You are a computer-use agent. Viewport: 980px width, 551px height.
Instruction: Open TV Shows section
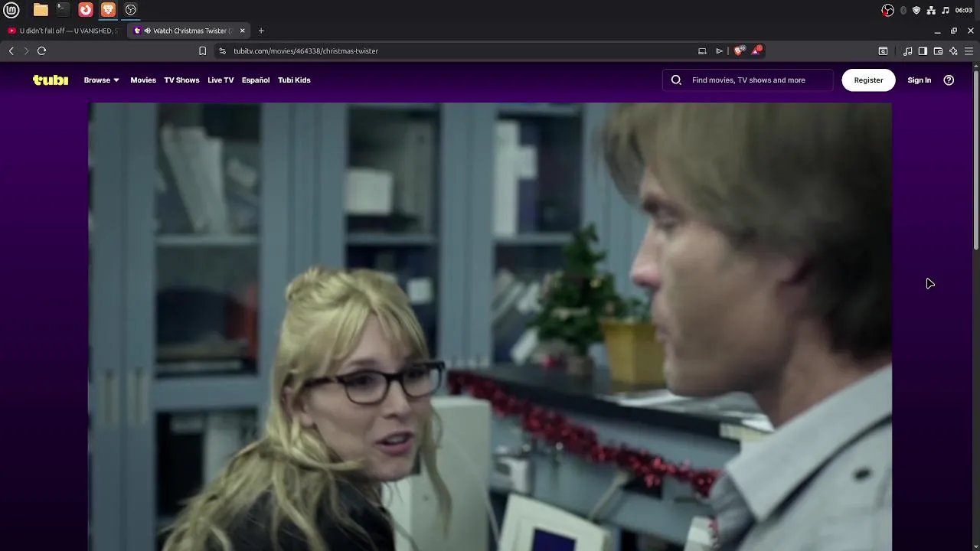[181, 80]
